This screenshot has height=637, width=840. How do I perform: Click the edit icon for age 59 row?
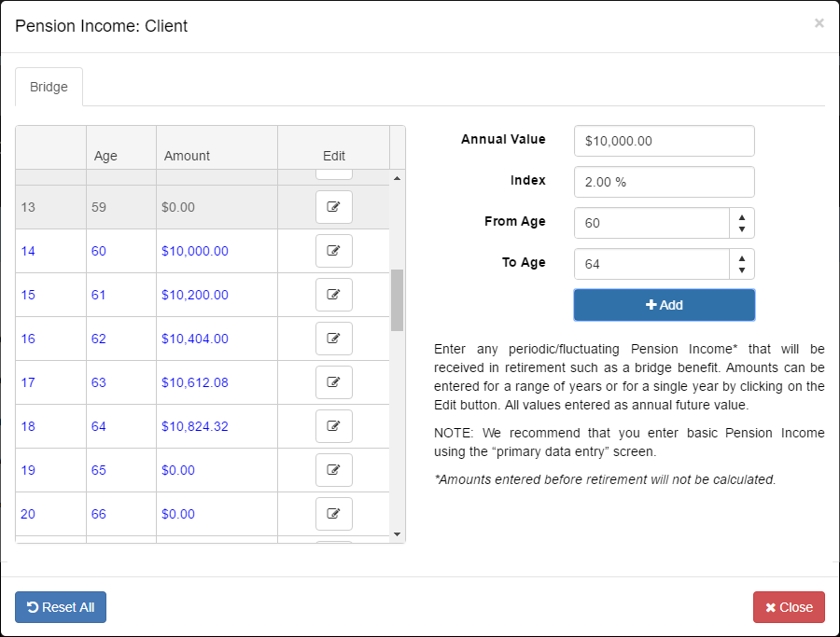point(333,207)
